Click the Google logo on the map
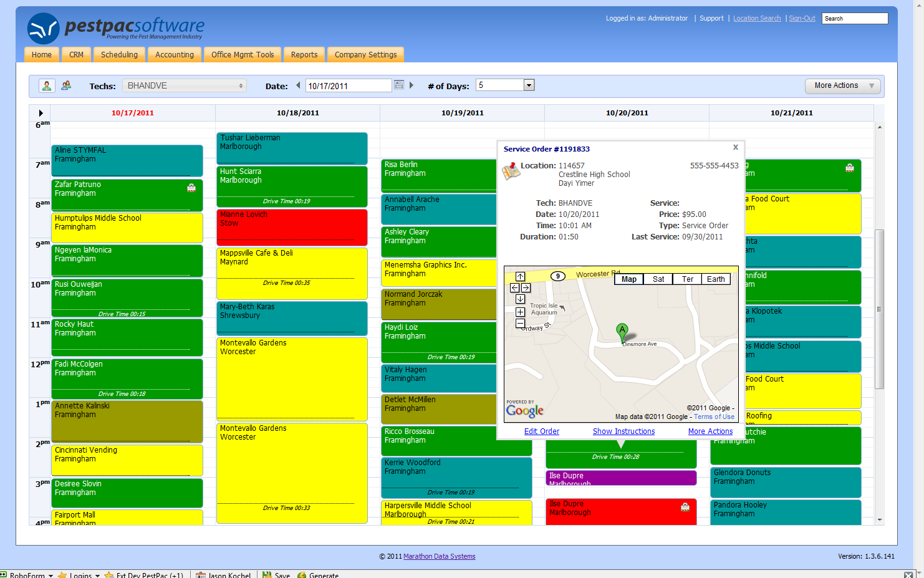 click(525, 410)
